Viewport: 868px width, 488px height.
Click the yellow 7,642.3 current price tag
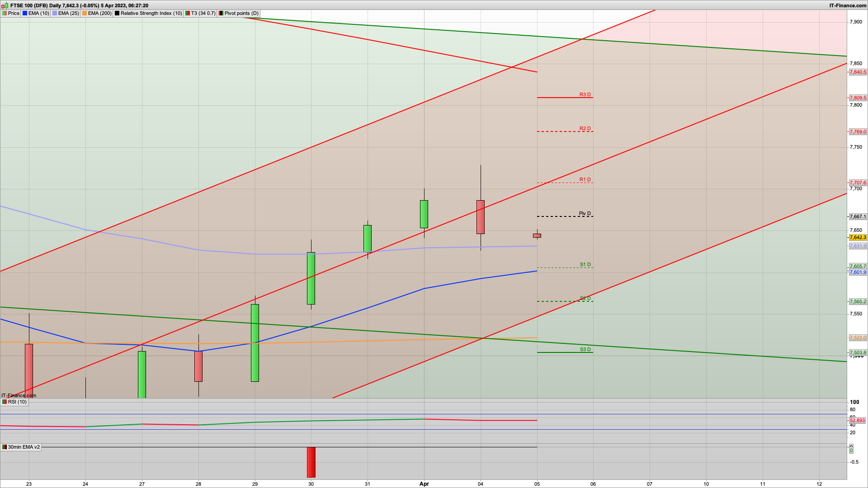tap(858, 238)
